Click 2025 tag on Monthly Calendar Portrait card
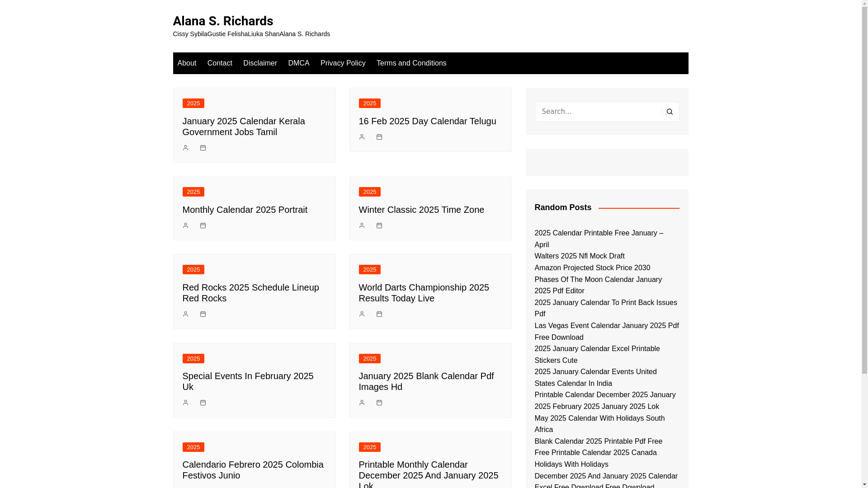Image resolution: width=868 pixels, height=488 pixels. tap(193, 192)
